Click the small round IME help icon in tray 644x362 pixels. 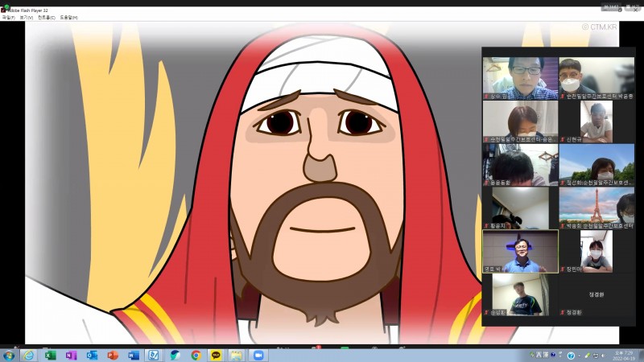(x=553, y=355)
